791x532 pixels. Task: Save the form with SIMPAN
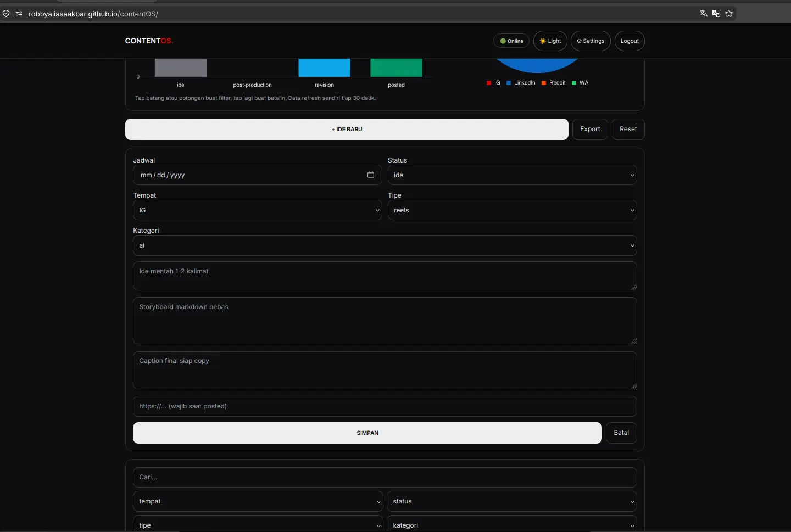tap(367, 433)
